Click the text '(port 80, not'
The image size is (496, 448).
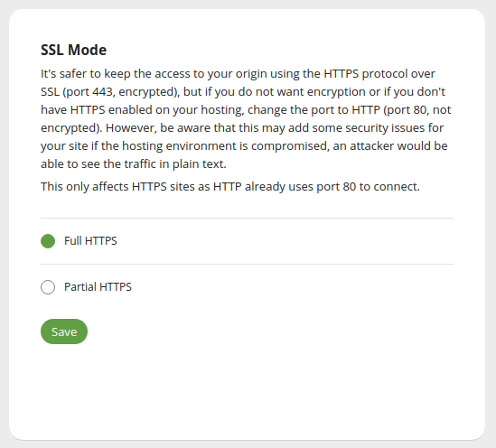click(x=417, y=110)
